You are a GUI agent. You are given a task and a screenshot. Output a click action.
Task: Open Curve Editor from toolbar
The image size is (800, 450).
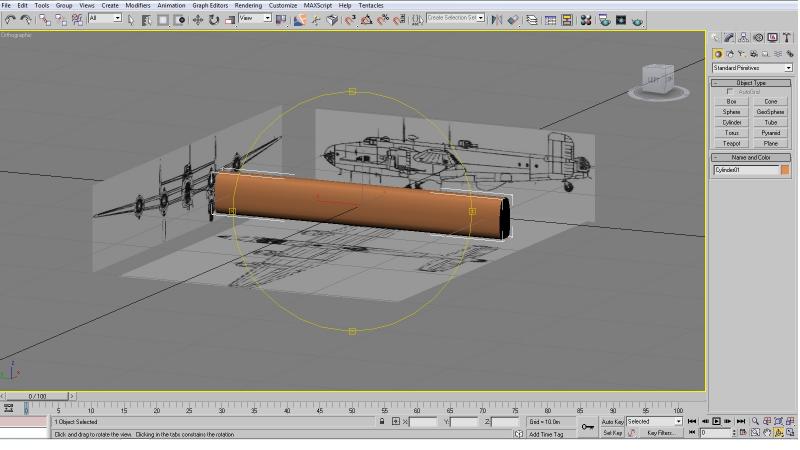click(x=551, y=20)
